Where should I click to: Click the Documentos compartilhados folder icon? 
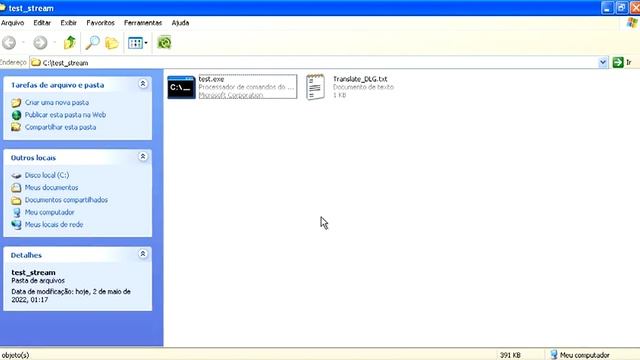(x=16, y=200)
